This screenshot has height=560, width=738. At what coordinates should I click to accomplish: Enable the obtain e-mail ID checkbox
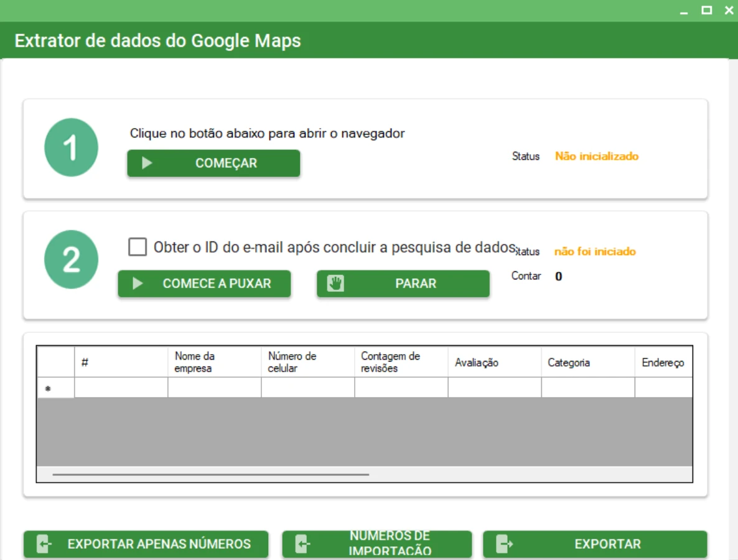click(x=138, y=247)
